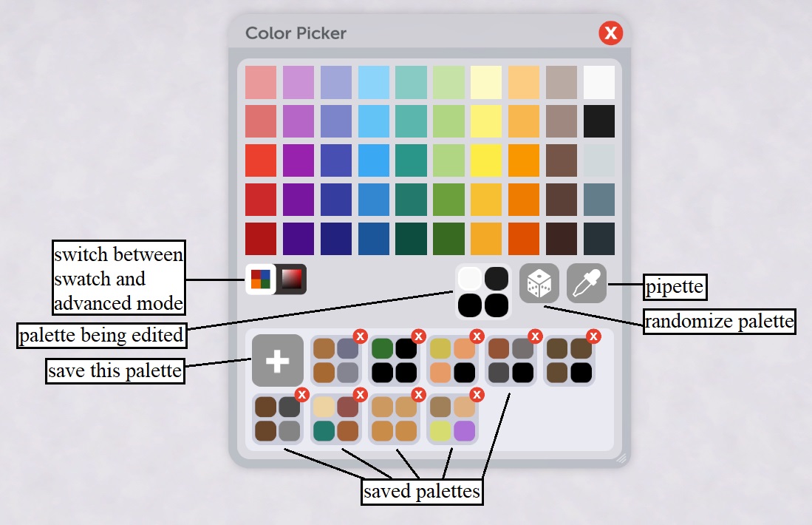The height and width of the screenshot is (525, 812).
Task: Delete the saved palette containing a teal swatch
Action: point(360,395)
